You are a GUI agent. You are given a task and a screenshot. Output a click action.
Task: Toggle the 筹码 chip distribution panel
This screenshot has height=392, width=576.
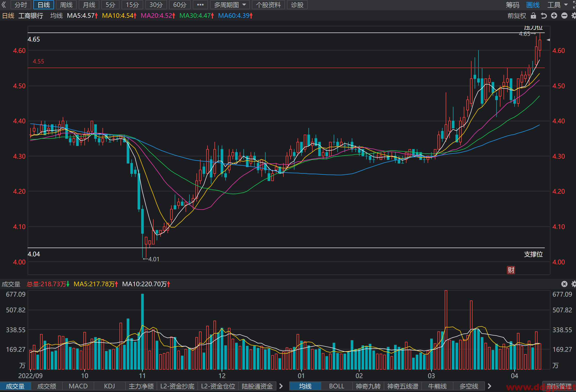[513, 5]
